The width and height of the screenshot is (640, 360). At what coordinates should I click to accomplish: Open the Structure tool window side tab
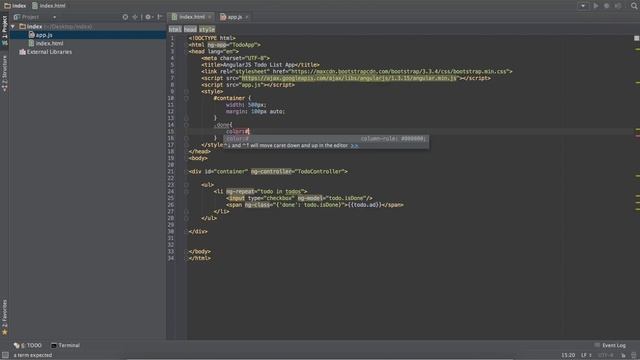[x=4, y=73]
